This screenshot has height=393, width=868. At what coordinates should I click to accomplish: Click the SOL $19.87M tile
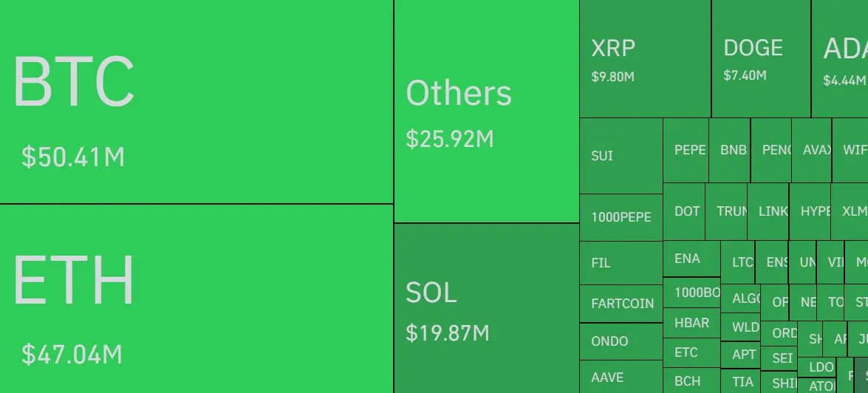[x=487, y=308]
